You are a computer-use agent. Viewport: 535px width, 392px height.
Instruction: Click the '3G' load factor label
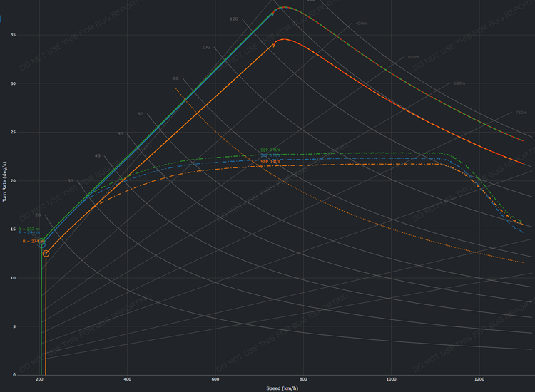pyautogui.click(x=71, y=180)
